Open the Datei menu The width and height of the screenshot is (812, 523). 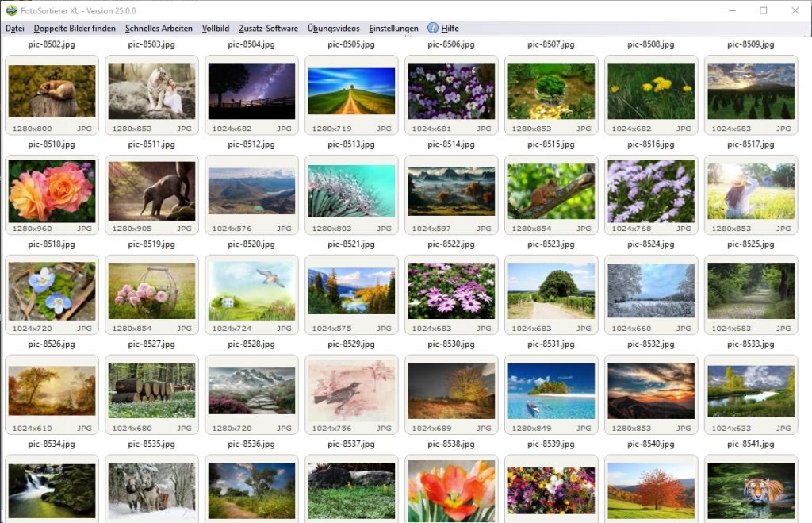14,28
